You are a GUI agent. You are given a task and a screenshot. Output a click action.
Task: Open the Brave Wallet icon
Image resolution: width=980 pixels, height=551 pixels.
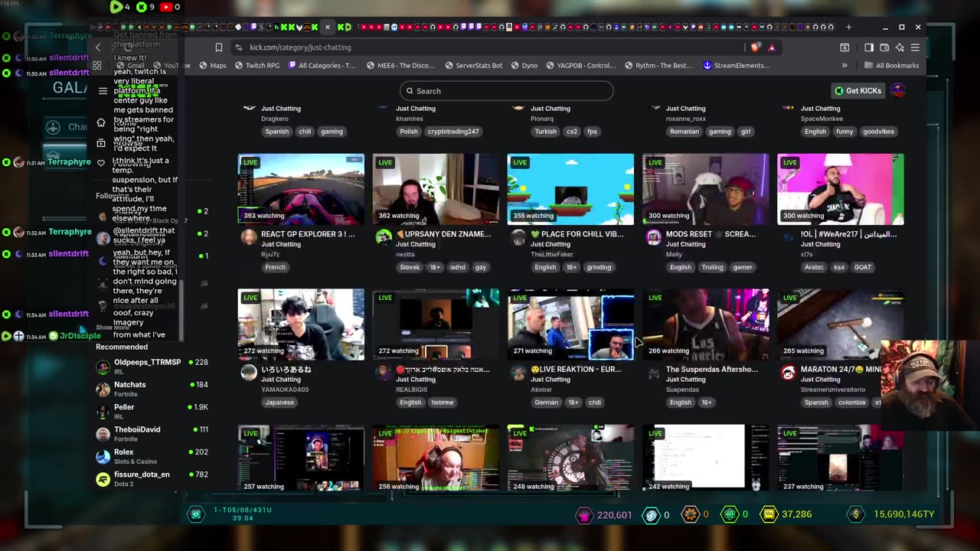[x=884, y=47]
